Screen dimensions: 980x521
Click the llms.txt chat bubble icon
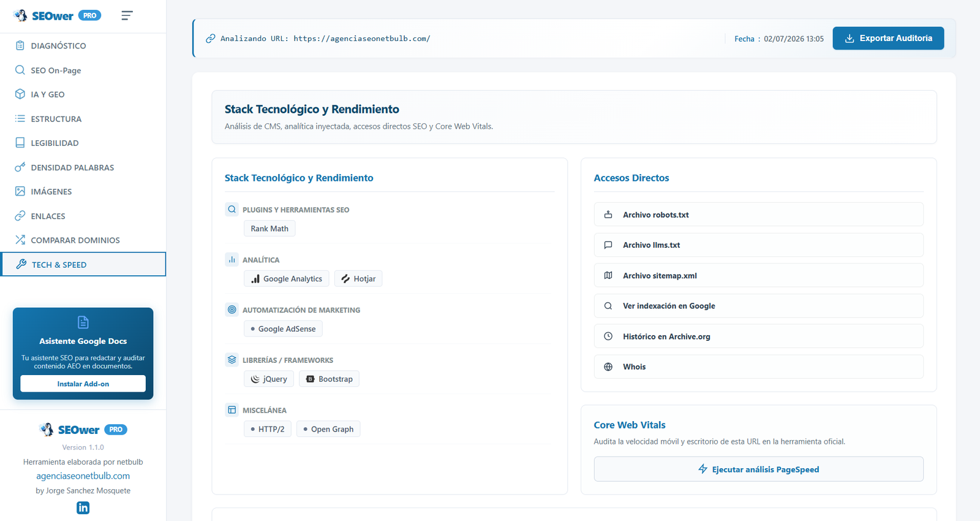tap(608, 245)
